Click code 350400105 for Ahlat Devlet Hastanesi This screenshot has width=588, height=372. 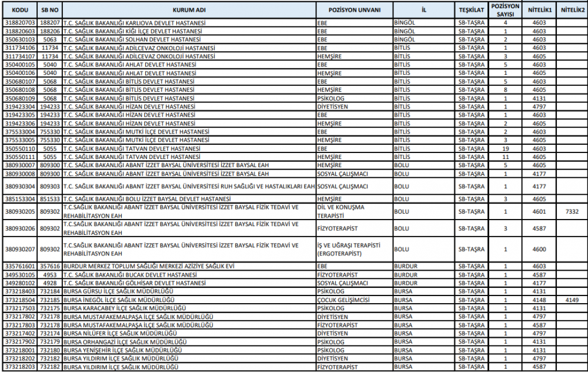(x=20, y=65)
